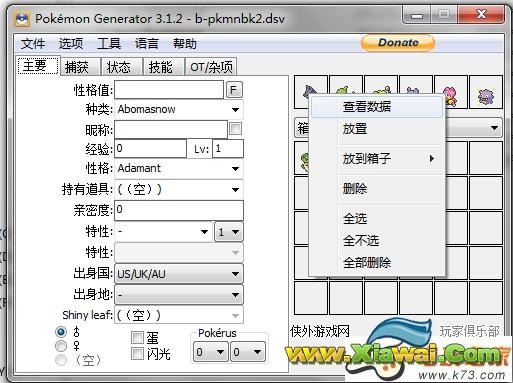Screen dimensions: 513x383
Task: Open the 语言 menu
Action: (x=147, y=43)
